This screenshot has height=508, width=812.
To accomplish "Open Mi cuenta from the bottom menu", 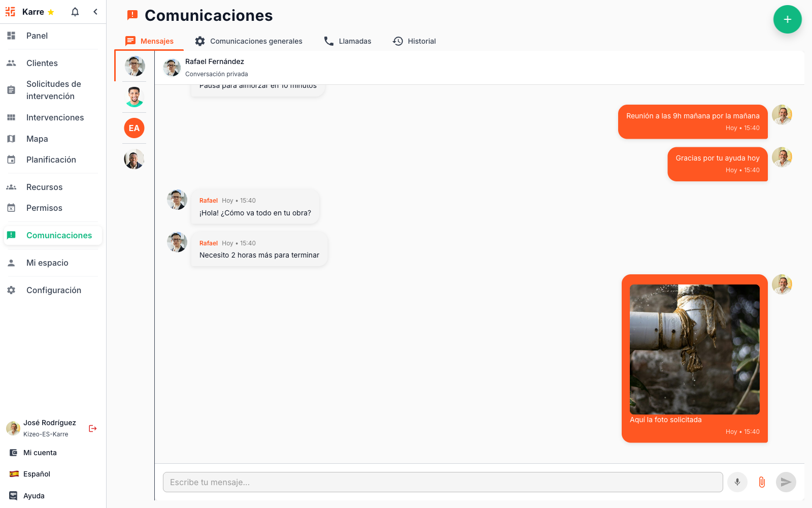I will pyautogui.click(x=39, y=452).
